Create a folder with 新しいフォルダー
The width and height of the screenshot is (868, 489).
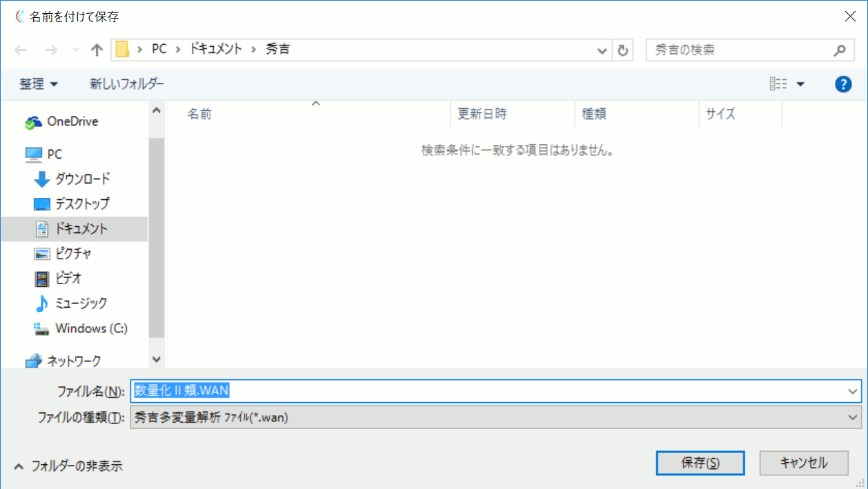click(x=127, y=84)
